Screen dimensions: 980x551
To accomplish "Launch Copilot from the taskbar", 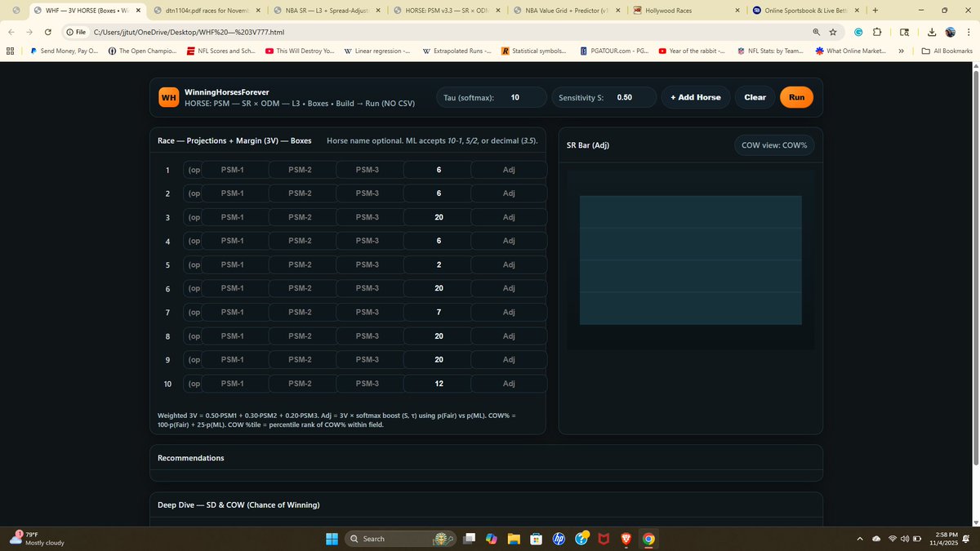I will 492,539.
